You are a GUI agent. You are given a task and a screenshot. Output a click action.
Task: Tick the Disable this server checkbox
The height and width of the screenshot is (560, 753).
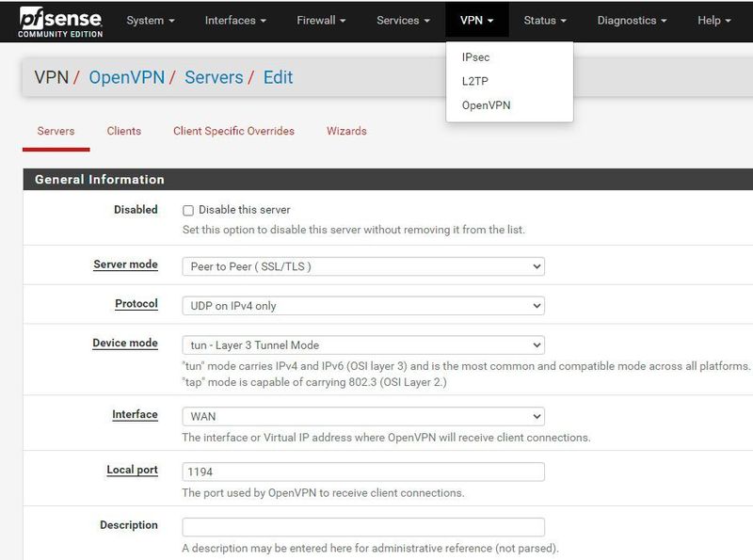point(188,211)
